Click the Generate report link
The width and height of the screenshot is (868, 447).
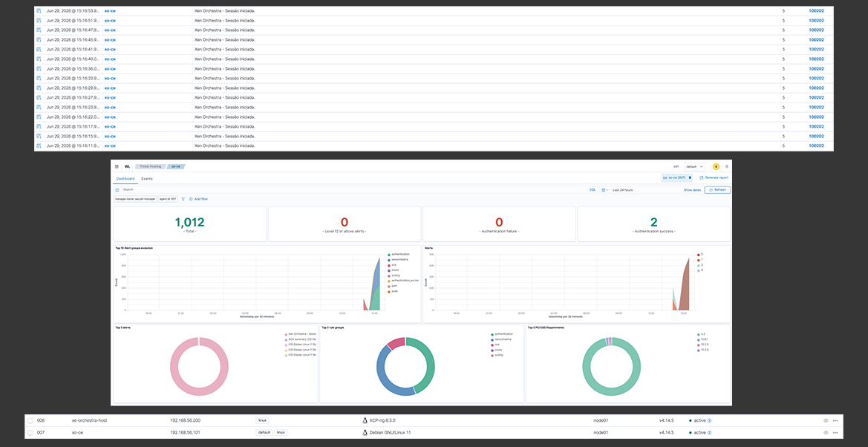tap(714, 177)
